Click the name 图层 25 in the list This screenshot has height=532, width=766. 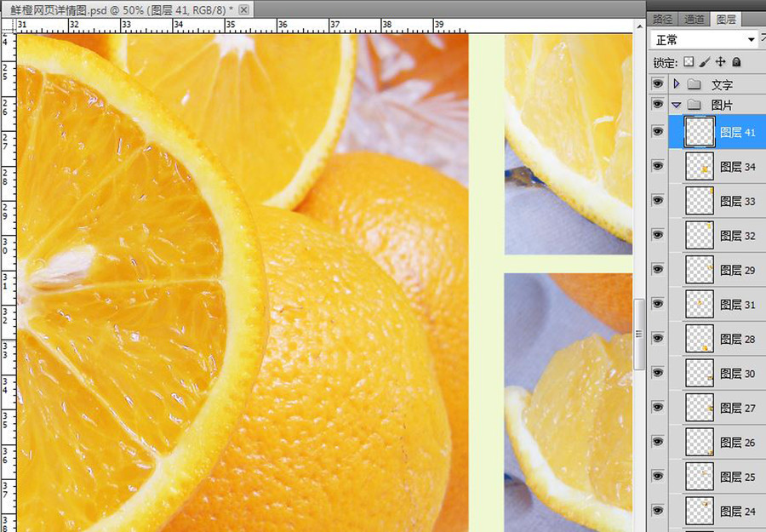click(738, 477)
